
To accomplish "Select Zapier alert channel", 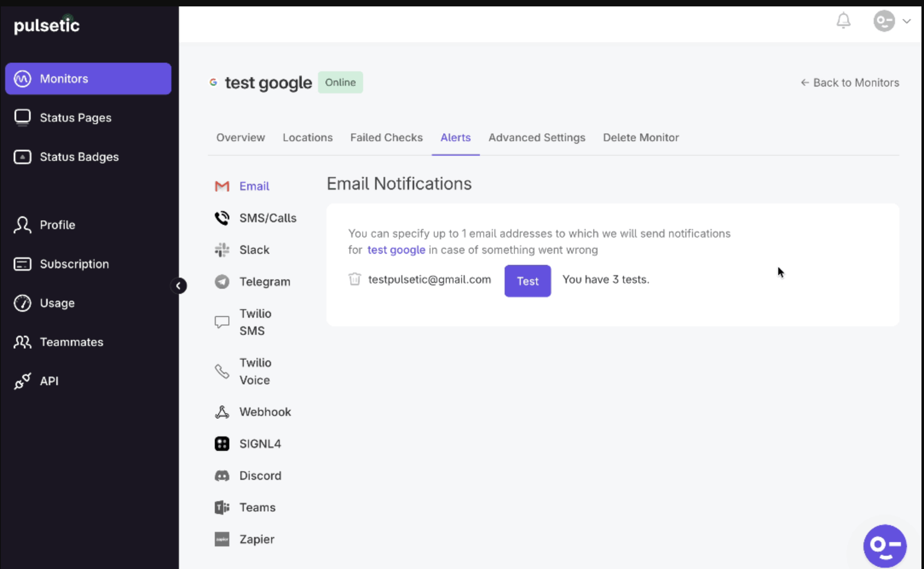I will pos(257,539).
